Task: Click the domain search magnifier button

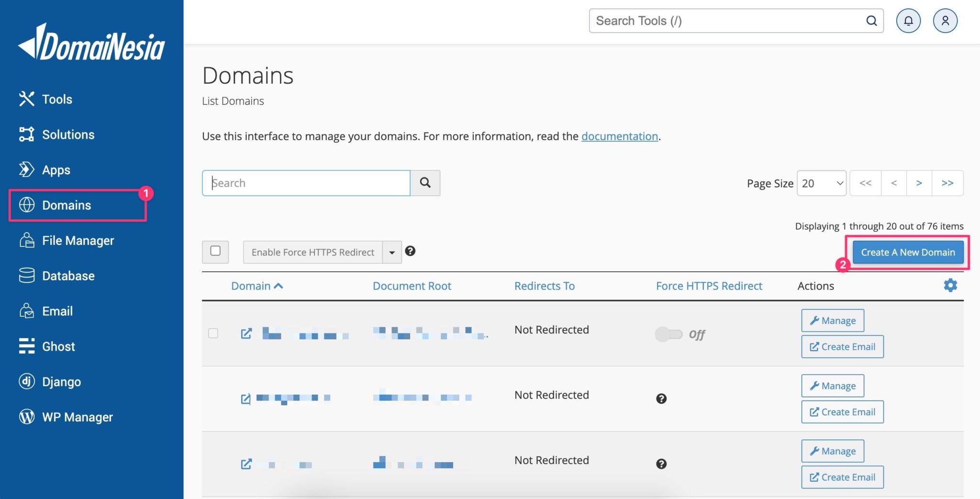Action: coord(425,183)
